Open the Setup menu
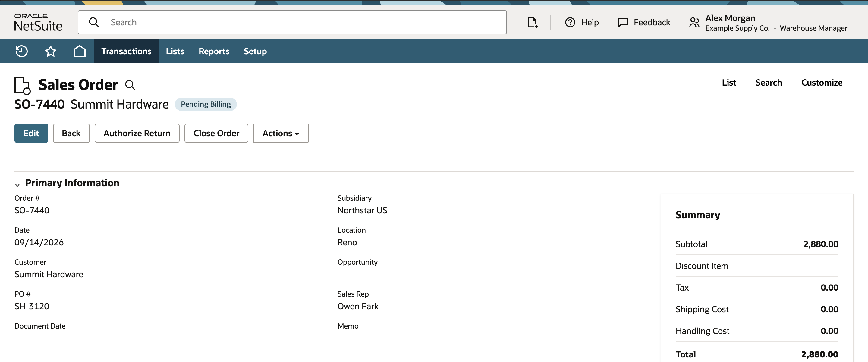This screenshot has width=868, height=362. click(x=255, y=51)
